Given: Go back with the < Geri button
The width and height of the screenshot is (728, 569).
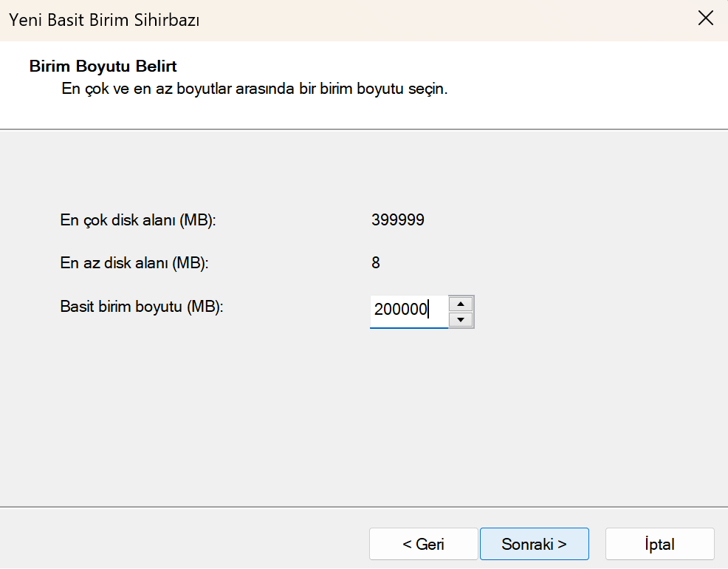Looking at the screenshot, I should point(423,544).
